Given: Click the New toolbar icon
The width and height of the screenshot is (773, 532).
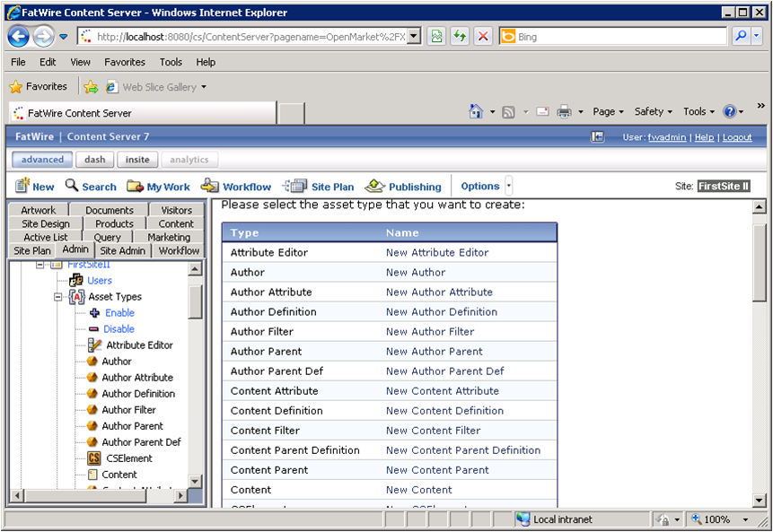Looking at the screenshot, I should point(22,185).
